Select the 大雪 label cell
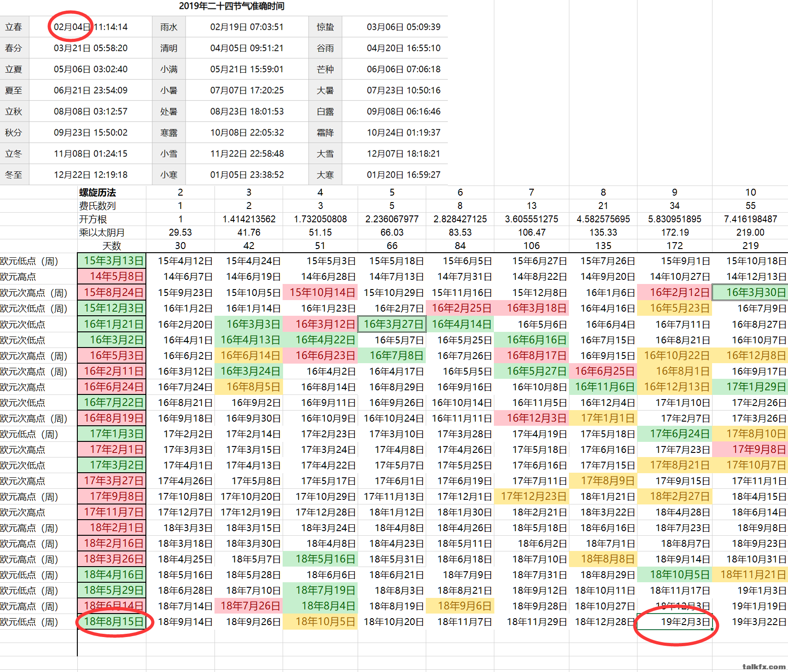 (325, 154)
